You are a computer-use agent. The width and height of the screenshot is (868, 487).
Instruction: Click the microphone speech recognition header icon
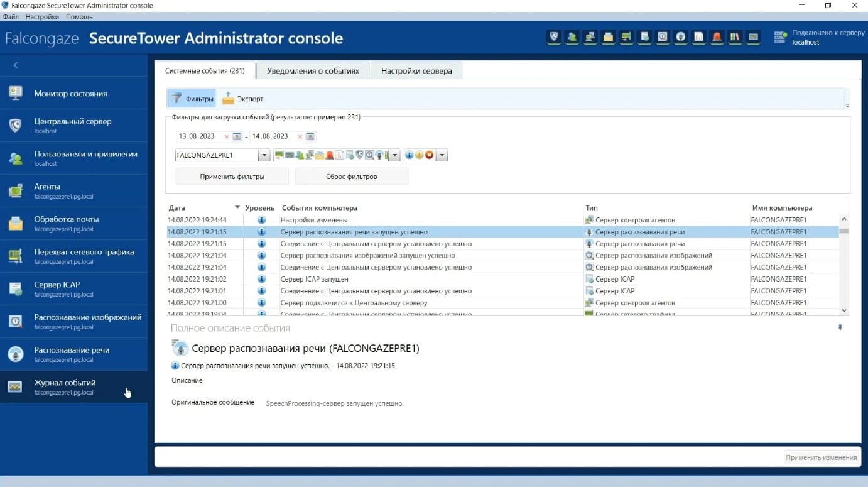(x=681, y=37)
